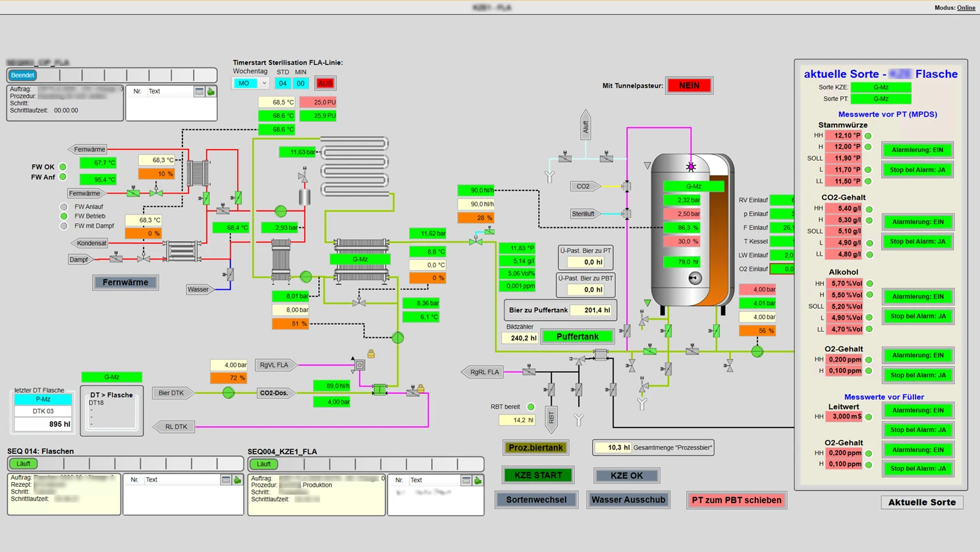Click the spray-head symbol at the top of the buffer tank

pos(691,167)
